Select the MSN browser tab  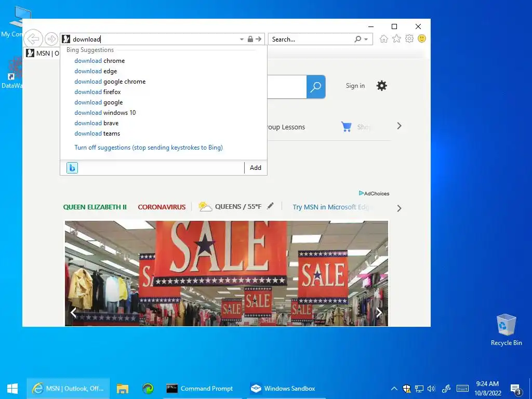tap(43, 54)
